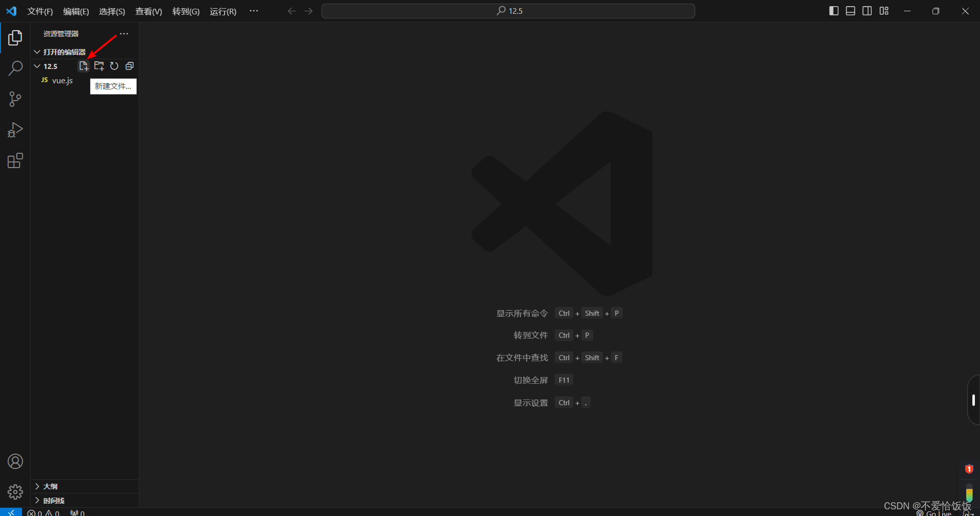Open the 选择(S) menu
980x516 pixels.
tap(112, 11)
